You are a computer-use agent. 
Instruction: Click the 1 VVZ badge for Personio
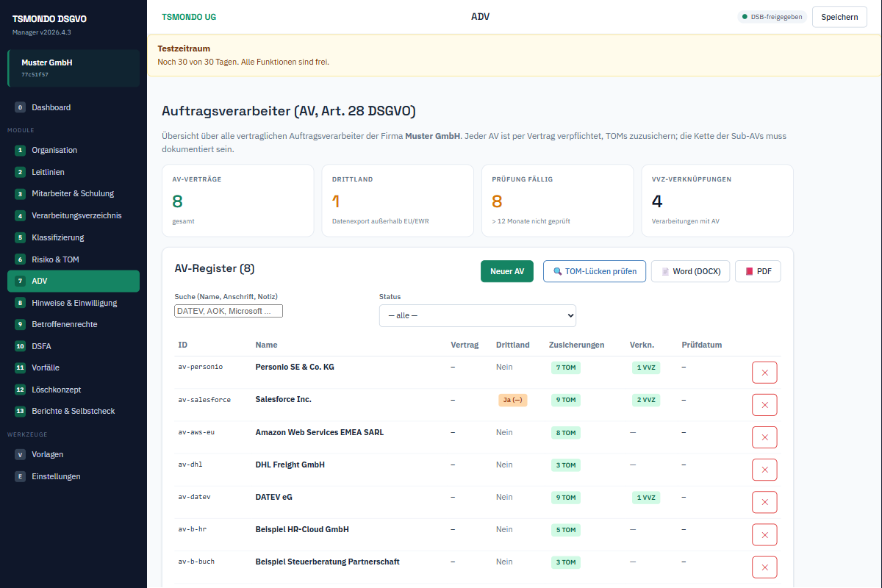pos(646,367)
